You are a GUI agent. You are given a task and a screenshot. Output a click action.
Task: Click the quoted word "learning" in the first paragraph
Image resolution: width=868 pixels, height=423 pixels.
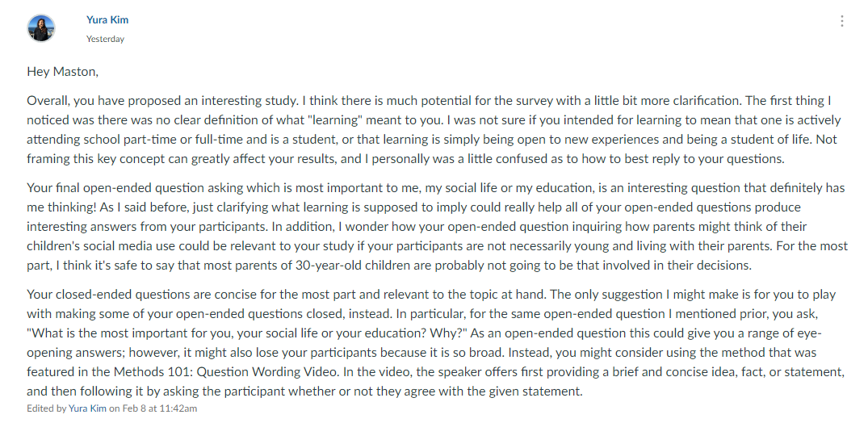point(335,120)
